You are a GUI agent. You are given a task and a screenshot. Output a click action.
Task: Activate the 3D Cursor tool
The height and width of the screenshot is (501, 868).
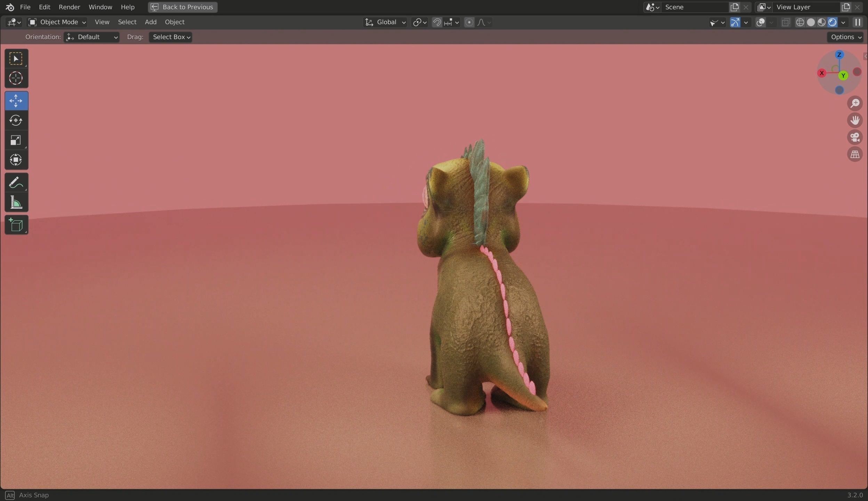click(16, 78)
